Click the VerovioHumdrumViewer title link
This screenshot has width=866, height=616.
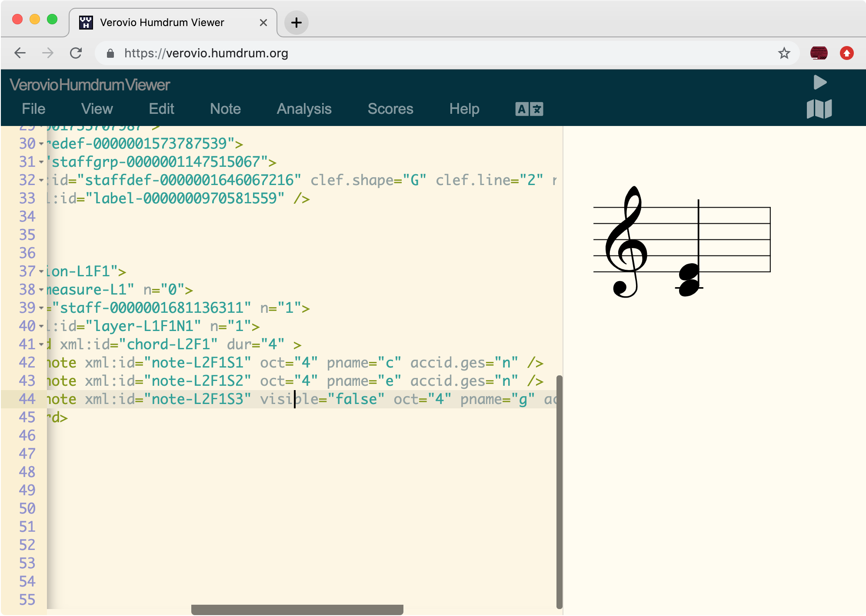pos(90,84)
